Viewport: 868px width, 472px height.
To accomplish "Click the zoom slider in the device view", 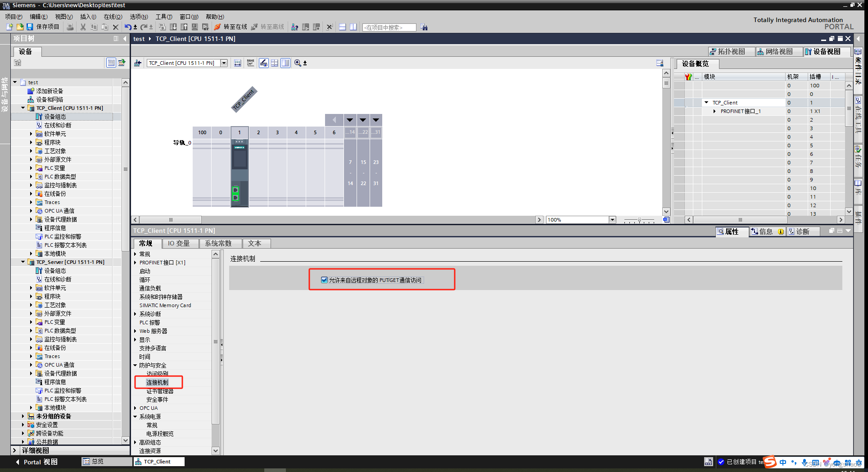I will [639, 220].
